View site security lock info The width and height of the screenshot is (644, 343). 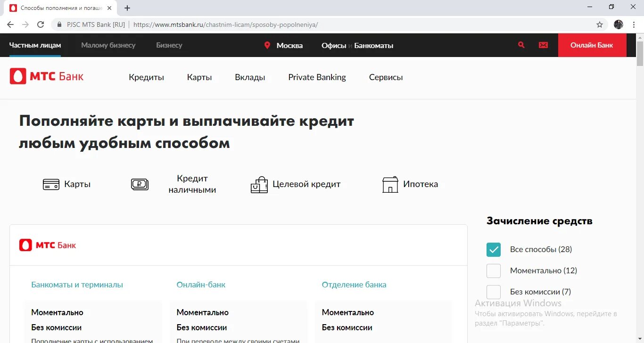tap(59, 24)
